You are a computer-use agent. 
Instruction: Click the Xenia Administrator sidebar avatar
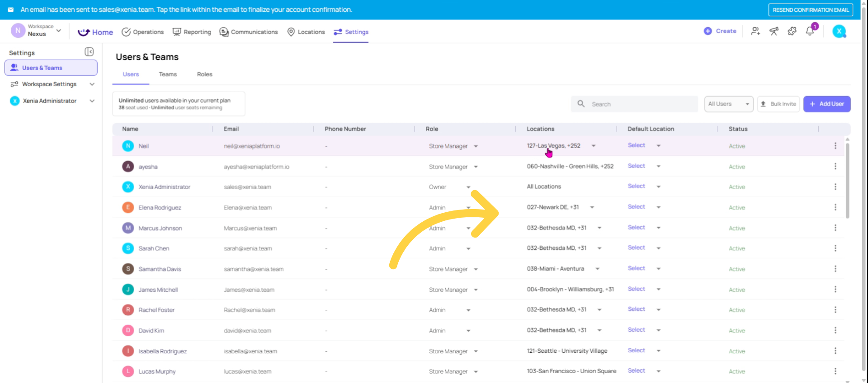click(15, 101)
